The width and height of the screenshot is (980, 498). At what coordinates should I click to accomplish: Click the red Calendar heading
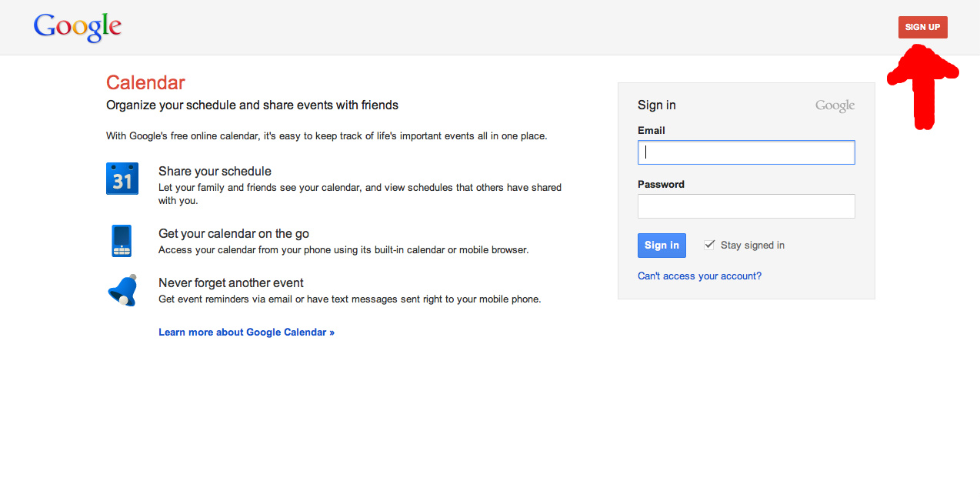click(145, 82)
